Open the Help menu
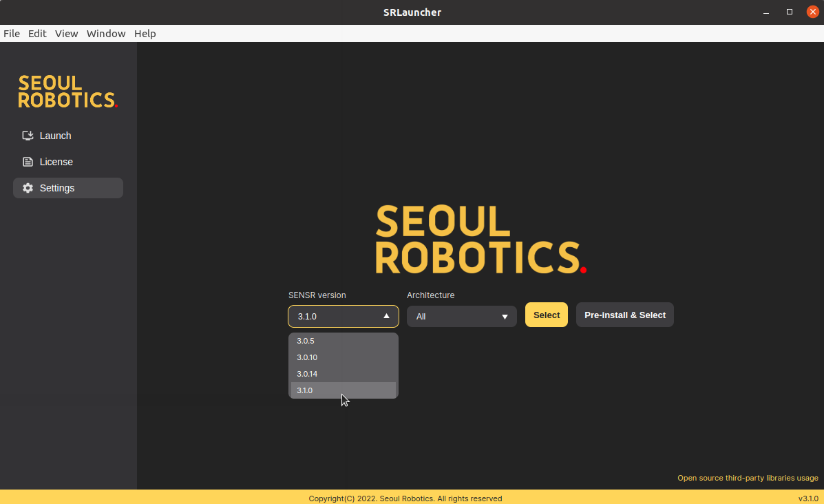Viewport: 824px width, 504px height. point(145,34)
